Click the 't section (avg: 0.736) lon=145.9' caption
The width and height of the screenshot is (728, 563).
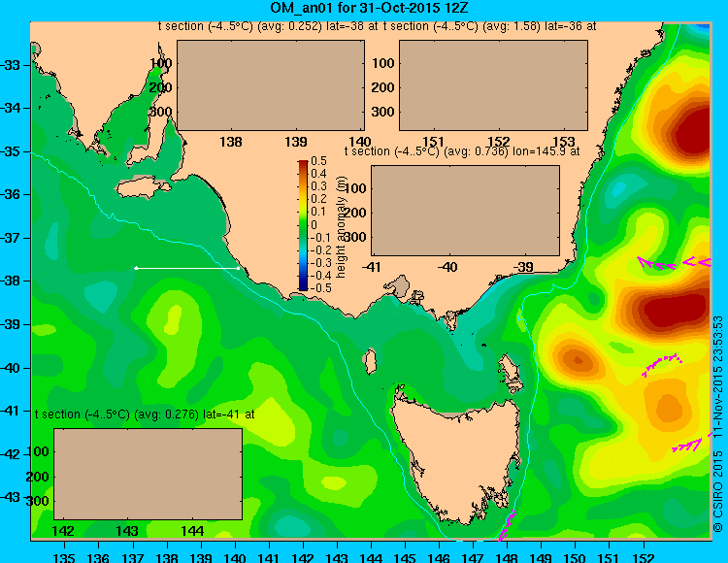pos(462,151)
